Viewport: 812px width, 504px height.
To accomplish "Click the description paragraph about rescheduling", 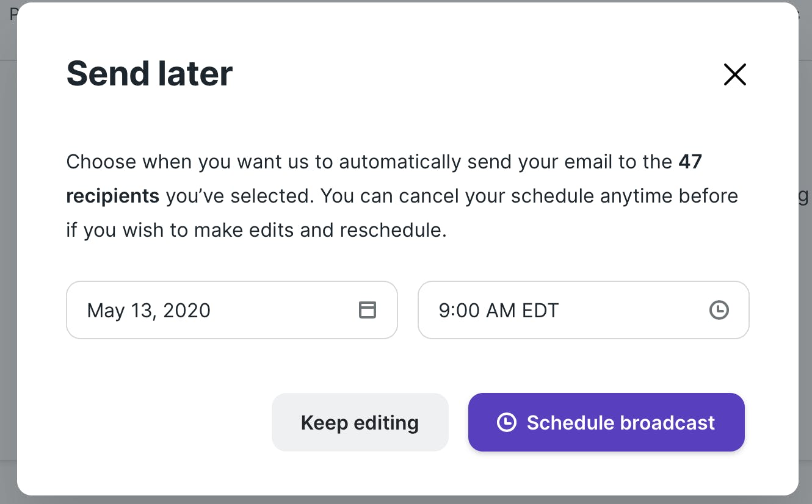I will [402, 196].
